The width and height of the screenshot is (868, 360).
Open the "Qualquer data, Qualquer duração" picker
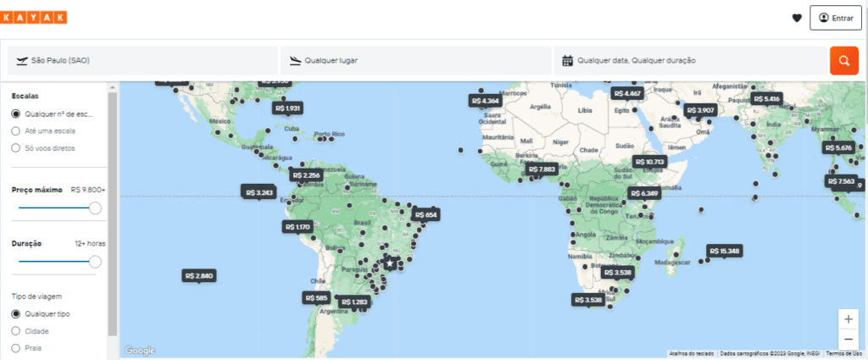pyautogui.click(x=638, y=61)
